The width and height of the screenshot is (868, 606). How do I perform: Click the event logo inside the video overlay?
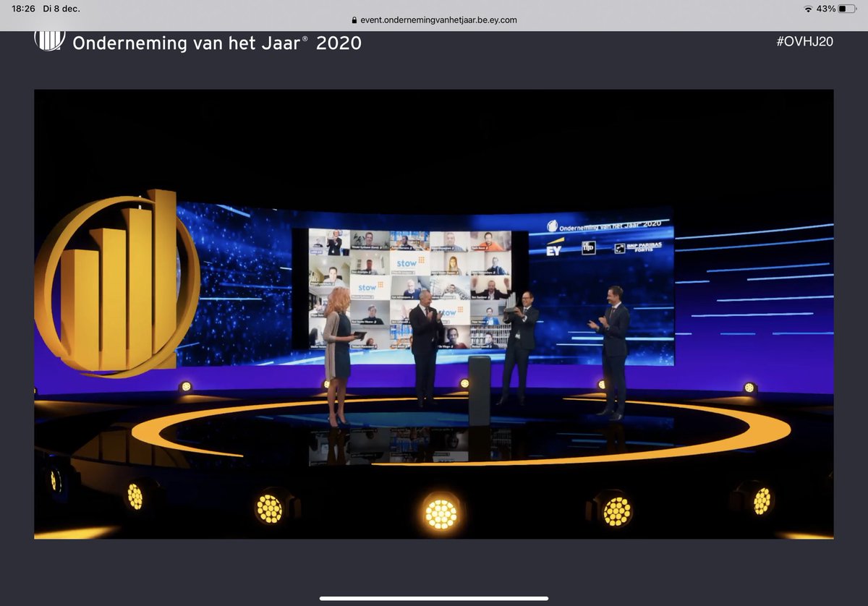553,226
